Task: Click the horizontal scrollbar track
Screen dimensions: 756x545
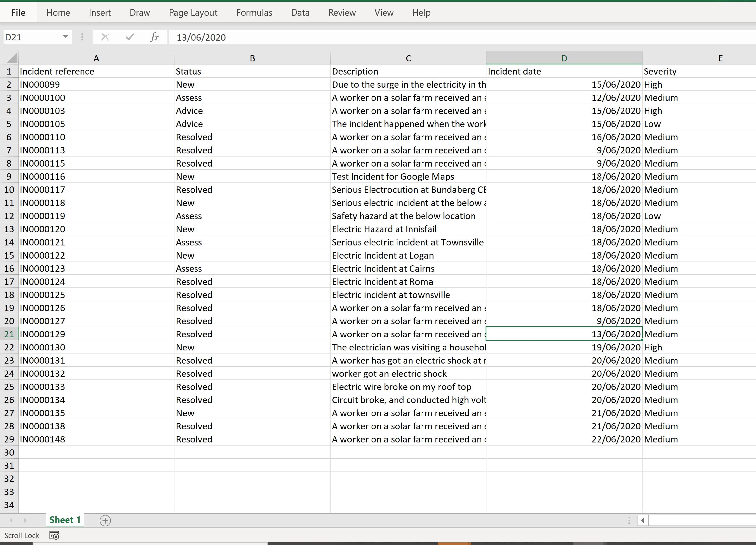Action: pyautogui.click(x=702, y=520)
